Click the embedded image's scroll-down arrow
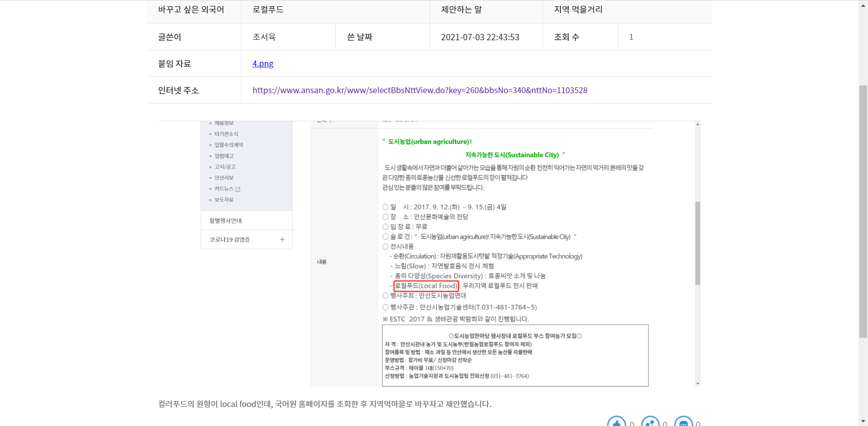Screen dimensions: 868x426 pyautogui.click(x=698, y=383)
